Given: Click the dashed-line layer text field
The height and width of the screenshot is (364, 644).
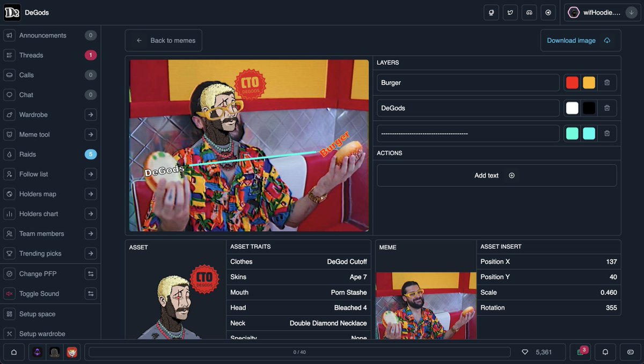Looking at the screenshot, I should (x=468, y=133).
